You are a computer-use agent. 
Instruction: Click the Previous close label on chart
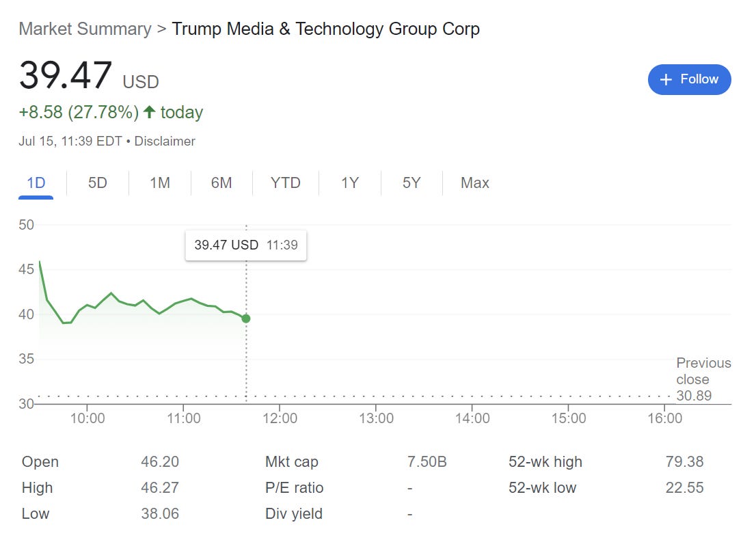pyautogui.click(x=703, y=371)
